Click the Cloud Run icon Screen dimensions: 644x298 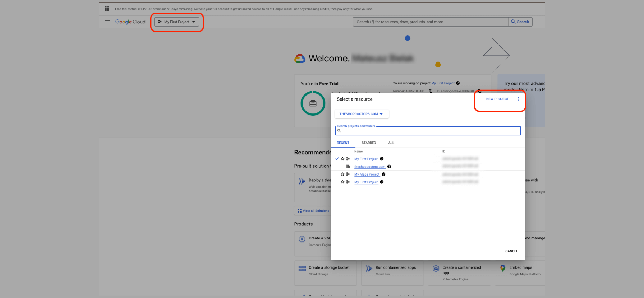[369, 269]
